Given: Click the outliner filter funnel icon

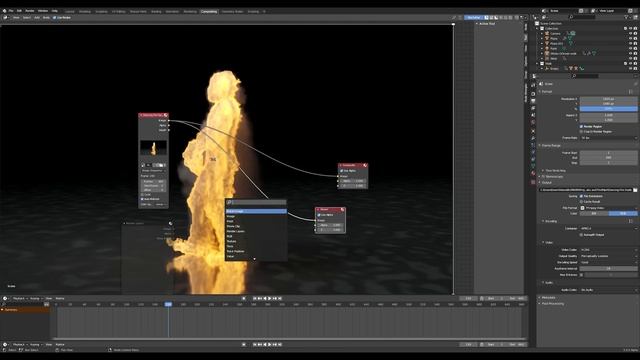Looking at the screenshot, I should pyautogui.click(x=626, y=17).
